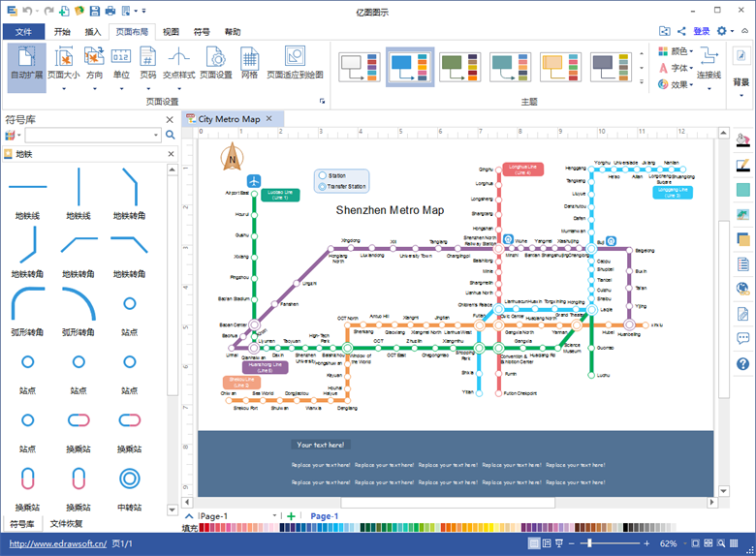This screenshot has height=556, width=756.
Task: Click the print icon in quick access toolbar
Action: [x=110, y=11]
